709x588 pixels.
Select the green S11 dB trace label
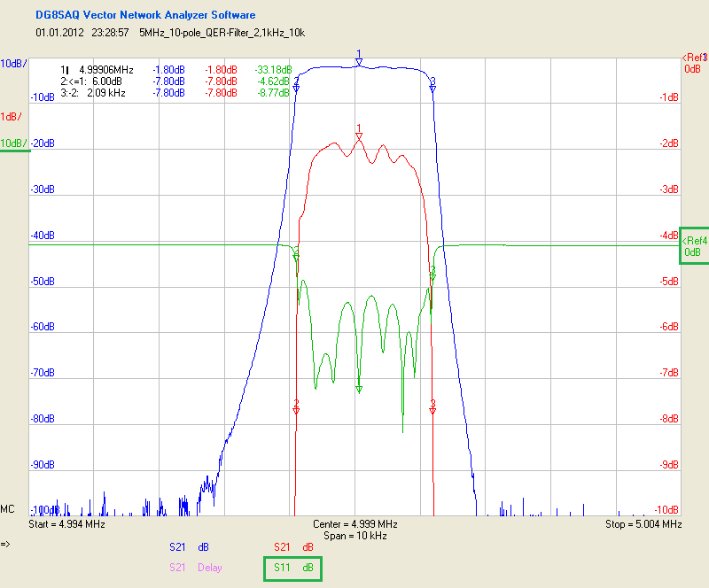(x=293, y=568)
